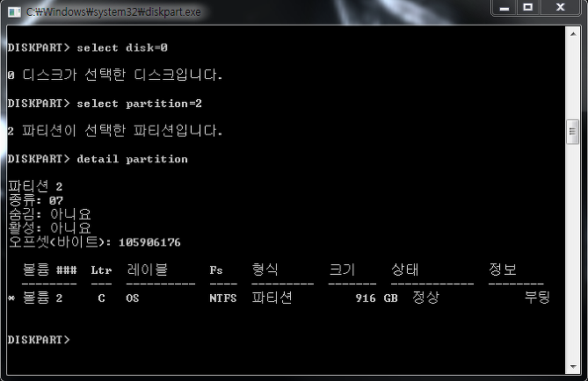
Task: Close the diskpart.exe window
Action: (x=560, y=8)
